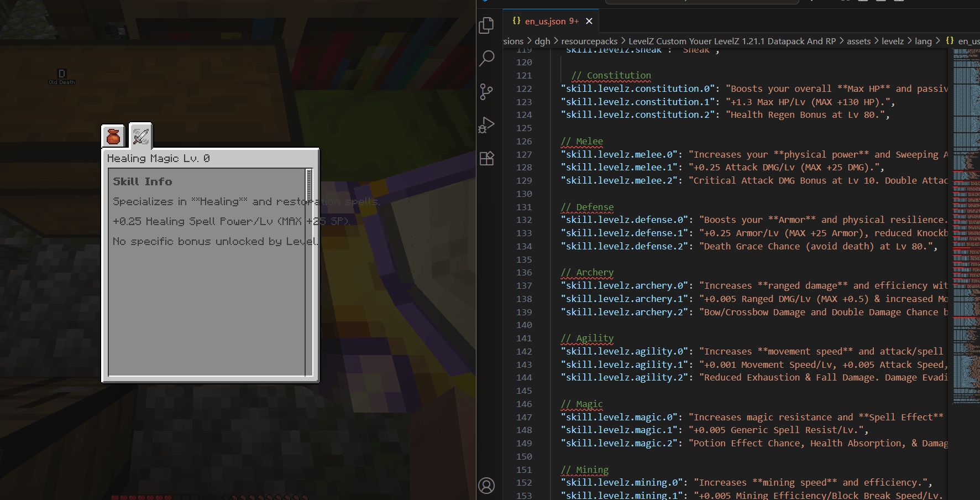Screen dimensions: 980x500
Task: Open the Explorer view in activity bar
Action: [x=486, y=25]
